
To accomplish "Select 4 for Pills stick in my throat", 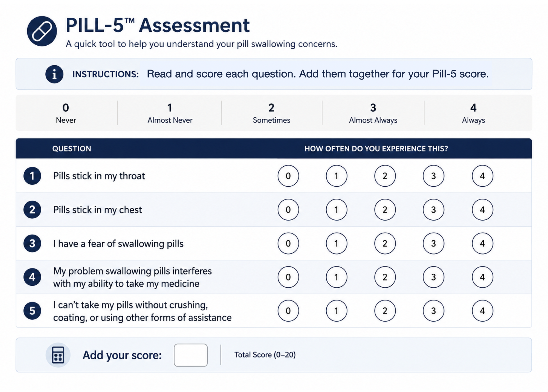I will (x=482, y=176).
